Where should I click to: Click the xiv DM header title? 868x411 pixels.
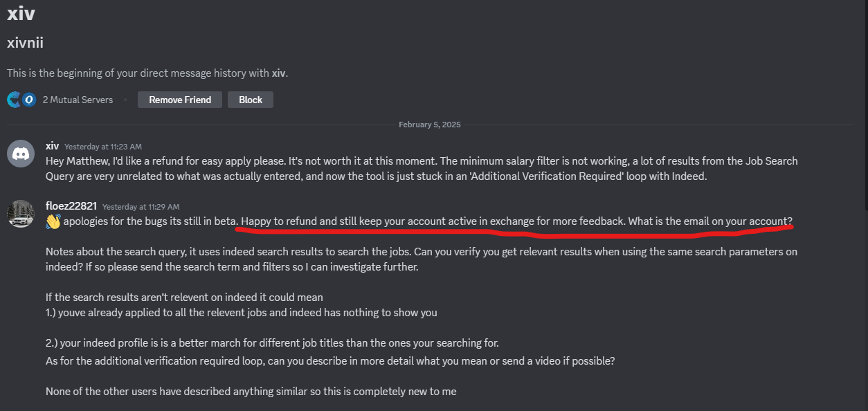[21, 12]
